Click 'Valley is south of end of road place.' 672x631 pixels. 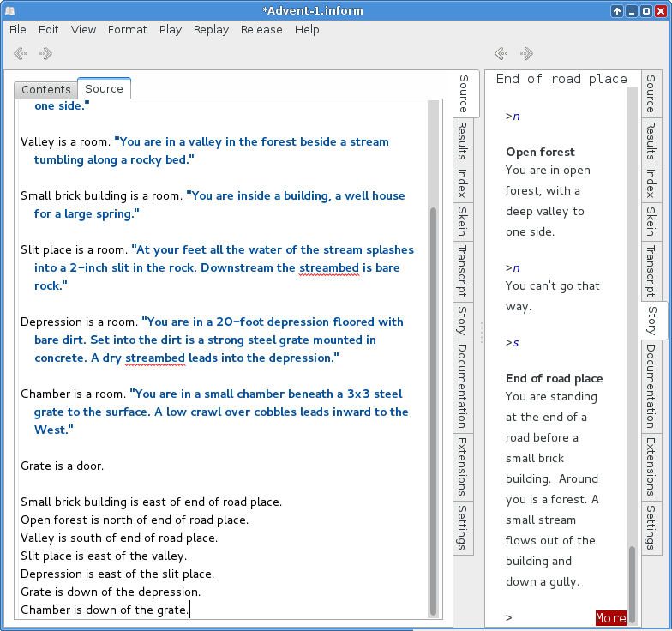click(119, 538)
